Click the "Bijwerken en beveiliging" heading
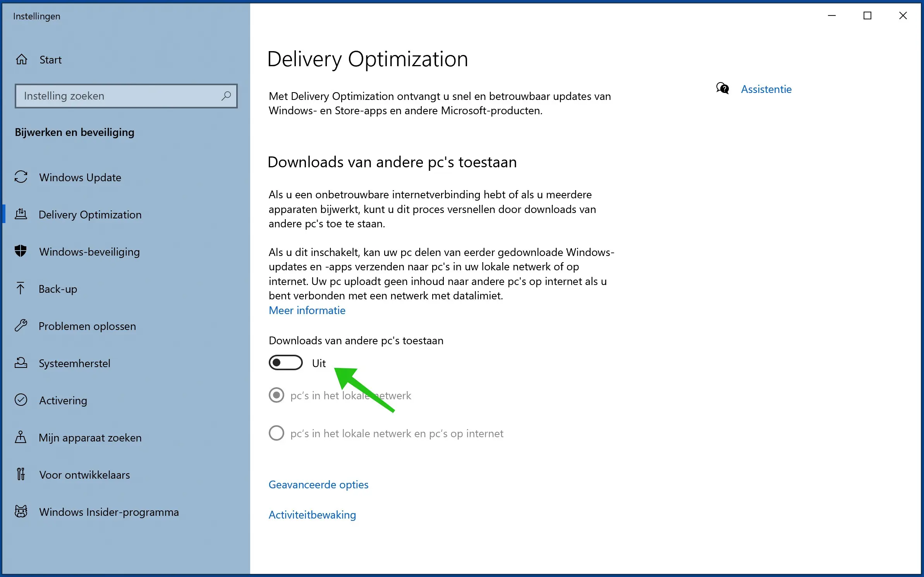Viewport: 924px width, 577px height. (x=75, y=132)
